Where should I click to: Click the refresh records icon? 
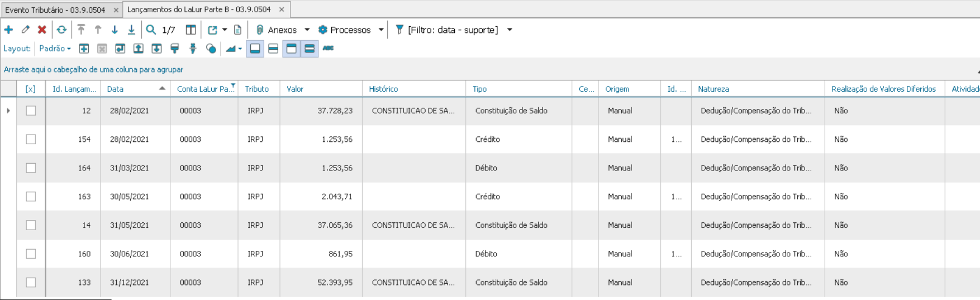click(x=61, y=30)
